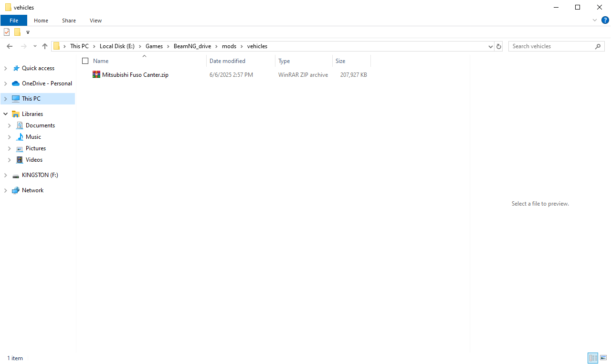
Task: Select This PC in navigation pane
Action: [31, 99]
